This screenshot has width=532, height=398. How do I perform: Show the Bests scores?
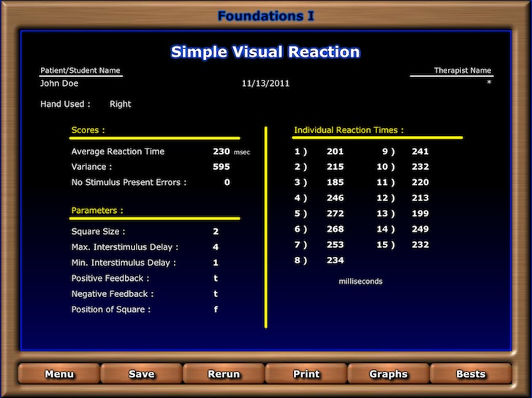(x=471, y=374)
